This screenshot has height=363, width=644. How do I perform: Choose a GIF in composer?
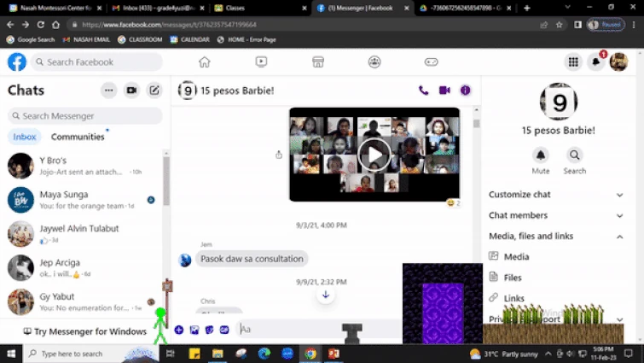(x=224, y=330)
